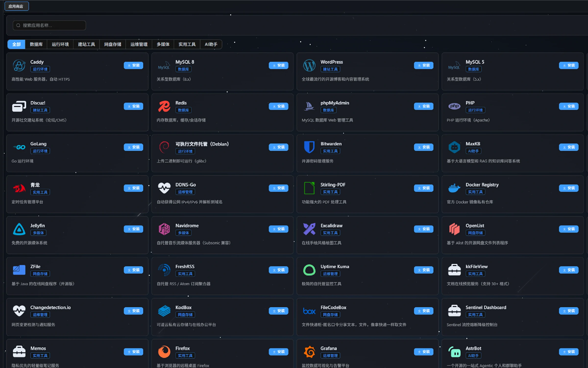The image size is (588, 368).
Task: Click 安装 for Docker Registry
Action: pos(569,188)
